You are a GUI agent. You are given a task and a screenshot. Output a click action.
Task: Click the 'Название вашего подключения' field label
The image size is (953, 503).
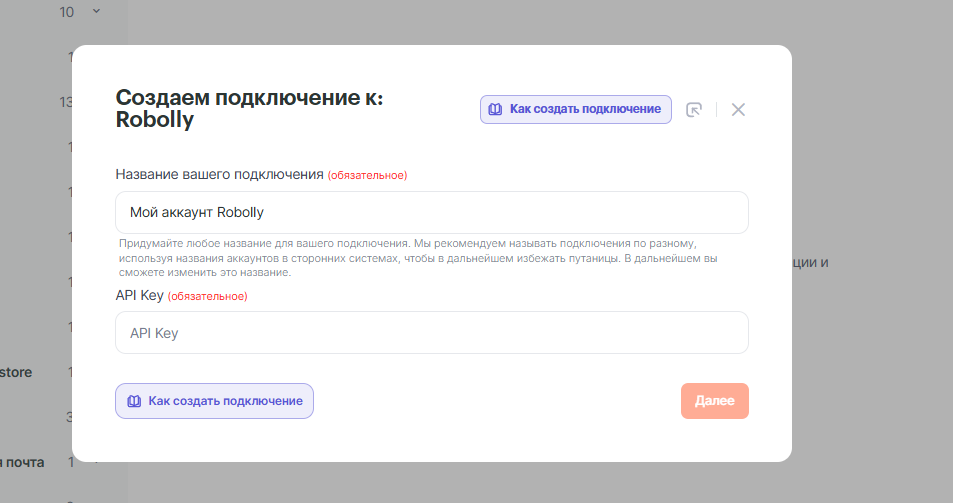(220, 174)
